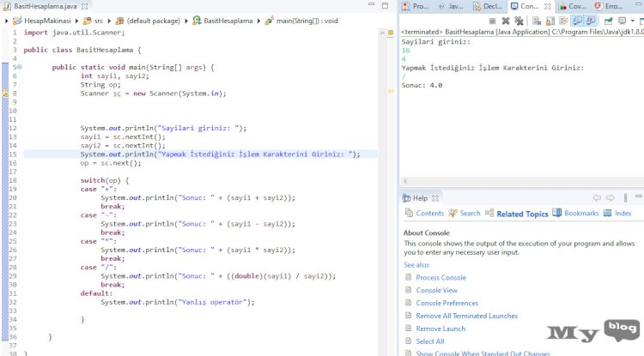Switch to the Declaration tab
The image size is (644, 356).
[x=489, y=6]
